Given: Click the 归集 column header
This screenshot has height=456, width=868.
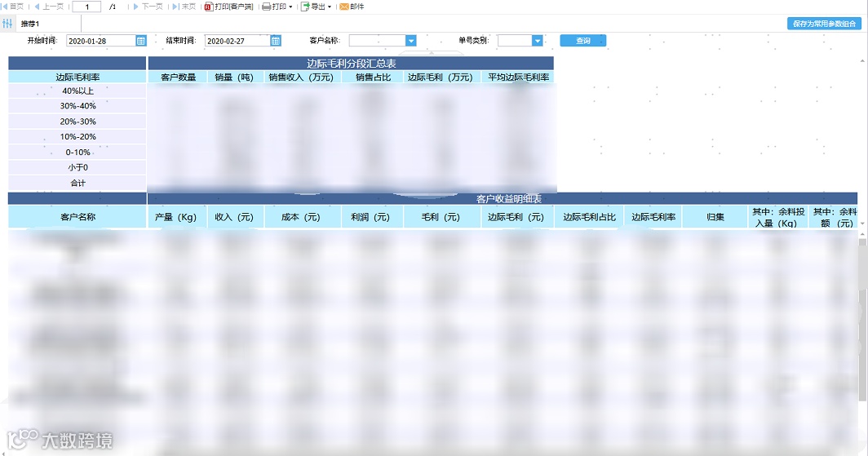Looking at the screenshot, I should click(x=715, y=217).
